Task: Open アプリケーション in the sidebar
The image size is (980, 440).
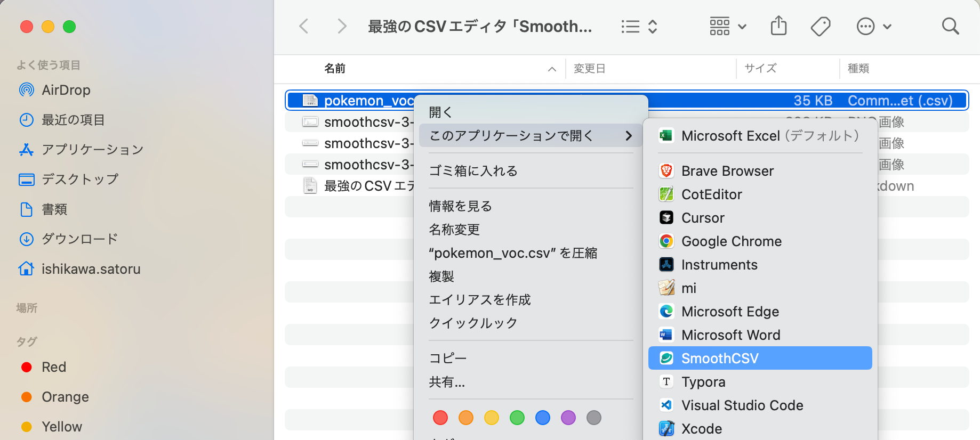Action: pyautogui.click(x=81, y=150)
